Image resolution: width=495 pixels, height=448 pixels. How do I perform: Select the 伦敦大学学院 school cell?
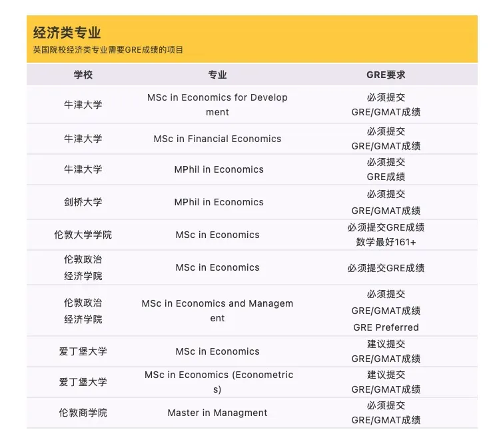point(83,235)
